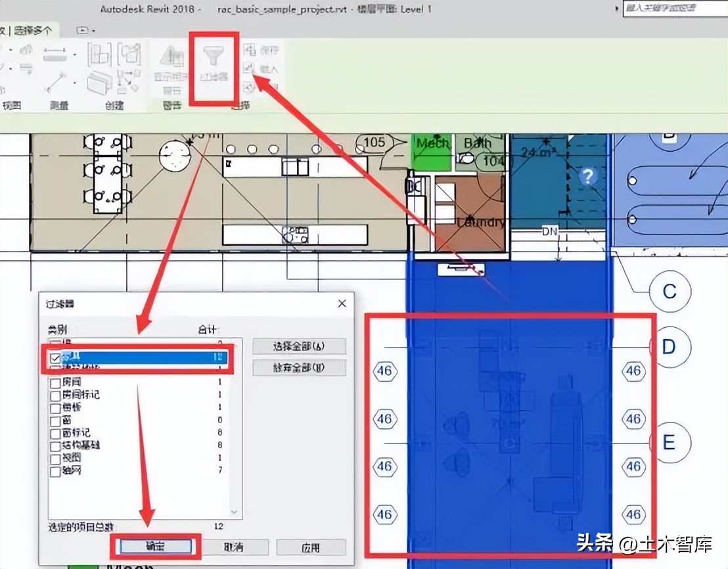Open the warning display icon in the 警告 panel
This screenshot has width=728, height=569.
tap(171, 57)
